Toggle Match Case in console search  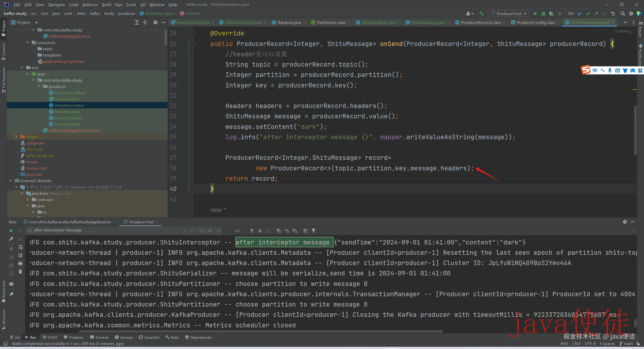202,231
